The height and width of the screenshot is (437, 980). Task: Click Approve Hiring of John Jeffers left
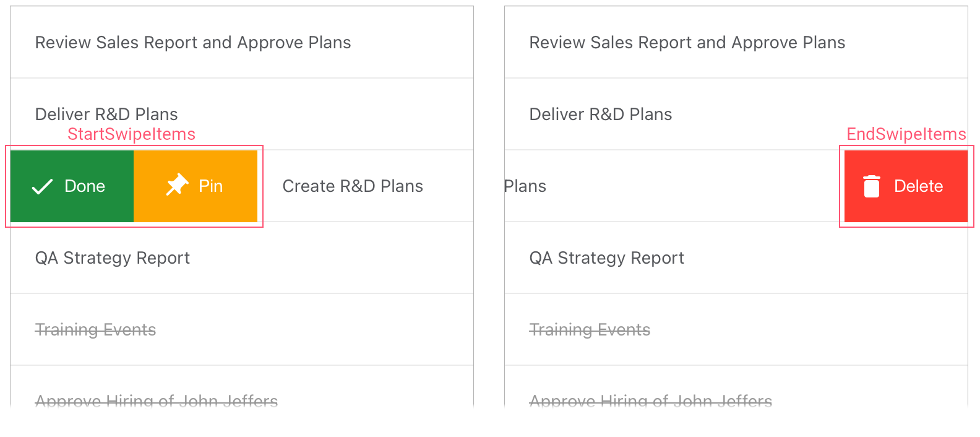[157, 401]
